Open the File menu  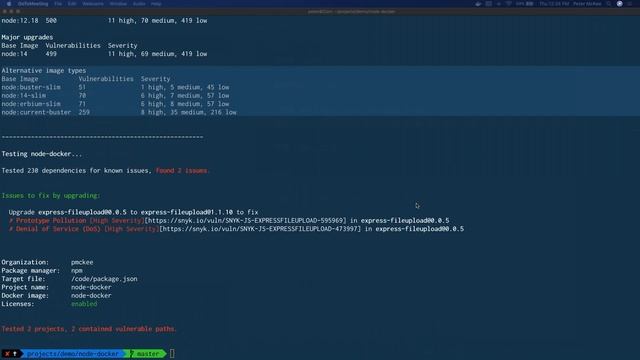tap(58, 4)
